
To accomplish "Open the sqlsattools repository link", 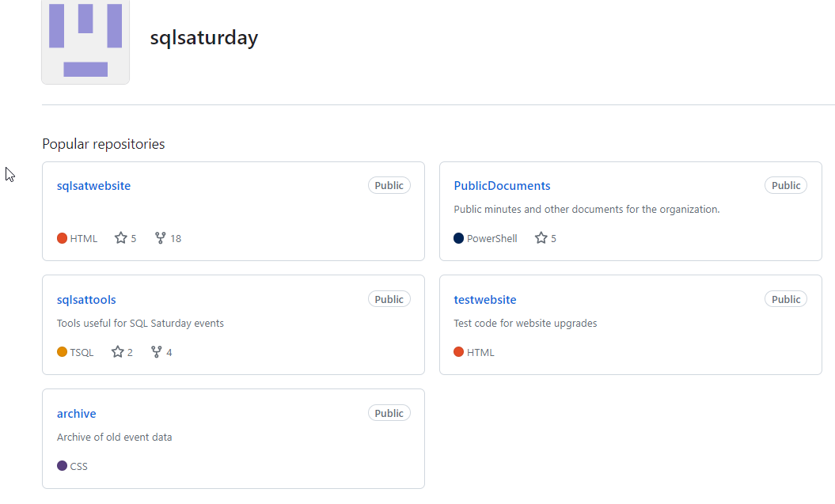I will 86,300.
